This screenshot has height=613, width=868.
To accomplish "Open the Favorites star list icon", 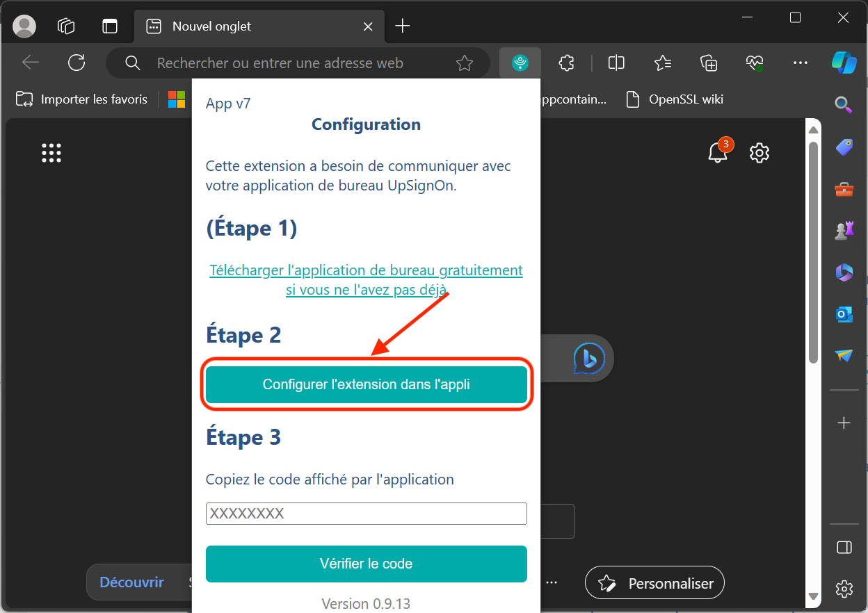I will (662, 63).
